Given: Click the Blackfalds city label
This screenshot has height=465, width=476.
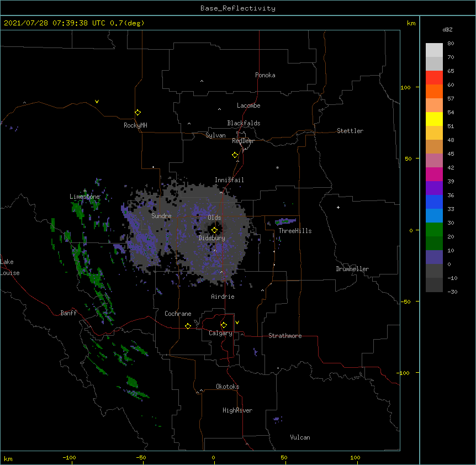Looking at the screenshot, I should 244,123.
